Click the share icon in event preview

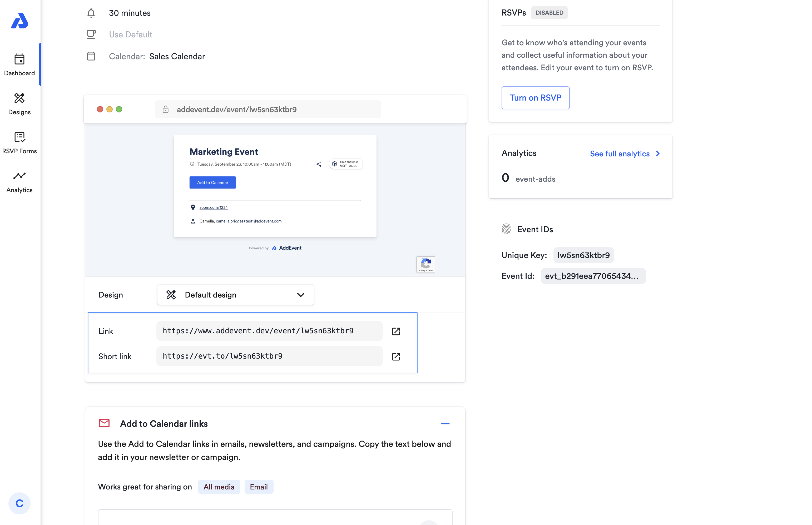(318, 164)
